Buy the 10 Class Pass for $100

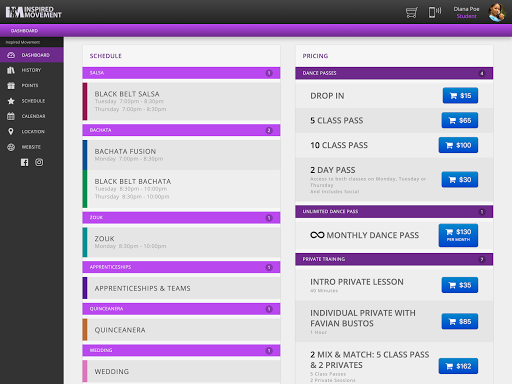pyautogui.click(x=458, y=145)
